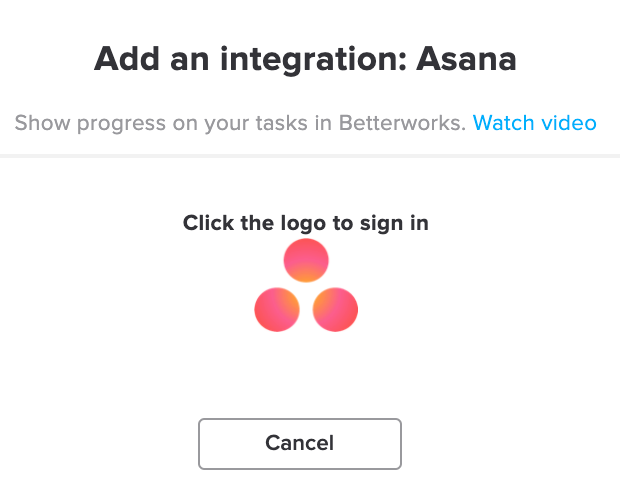
Task: Click the horizontal divider below the description
Action: 310,156
